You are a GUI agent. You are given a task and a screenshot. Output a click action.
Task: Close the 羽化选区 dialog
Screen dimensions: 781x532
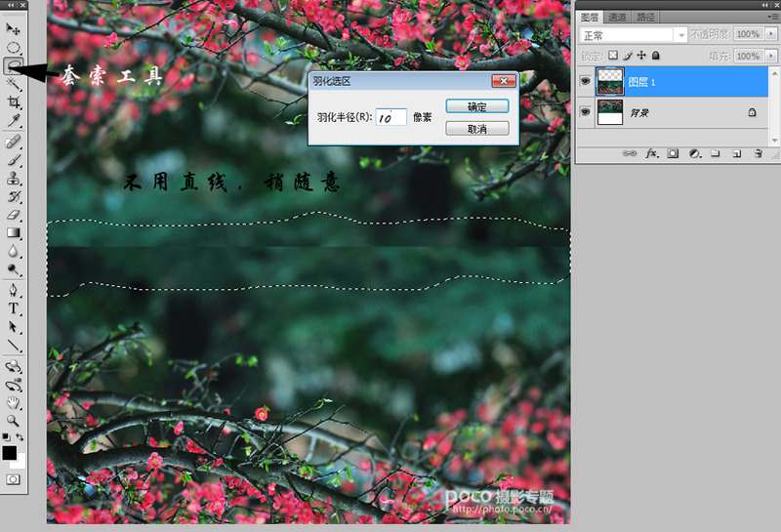click(x=504, y=81)
